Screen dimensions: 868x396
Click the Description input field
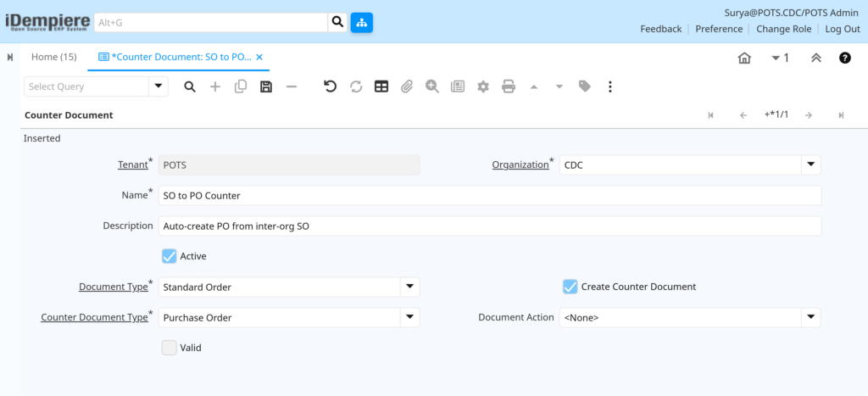[x=490, y=226]
